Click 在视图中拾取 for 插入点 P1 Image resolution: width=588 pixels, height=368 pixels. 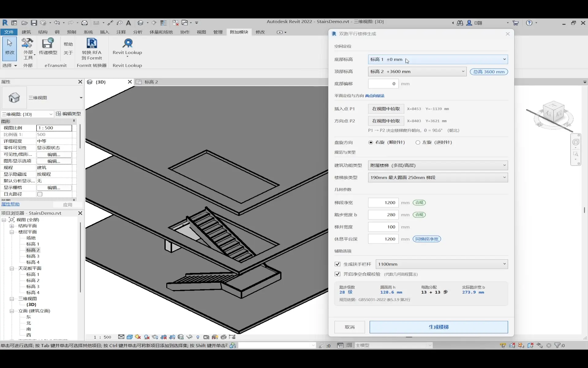[x=386, y=109]
